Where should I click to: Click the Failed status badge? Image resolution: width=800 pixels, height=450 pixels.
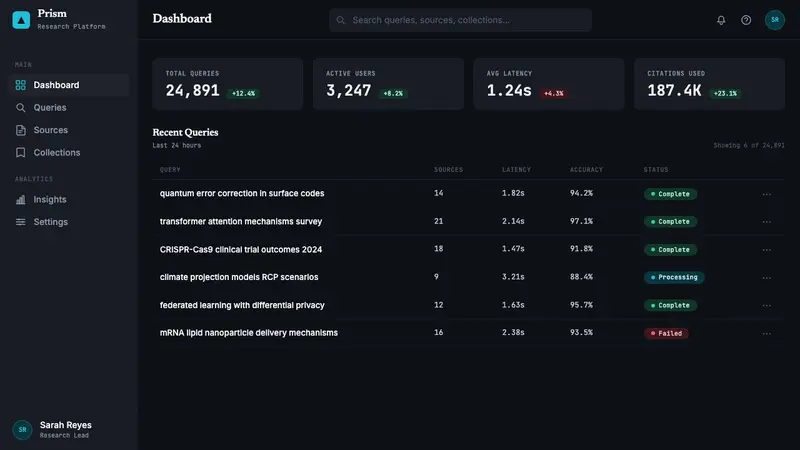tap(666, 333)
